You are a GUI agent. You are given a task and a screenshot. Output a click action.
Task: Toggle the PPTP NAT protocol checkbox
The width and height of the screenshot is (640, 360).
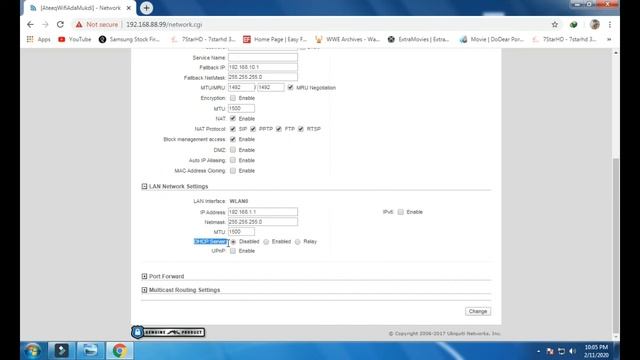pos(253,129)
